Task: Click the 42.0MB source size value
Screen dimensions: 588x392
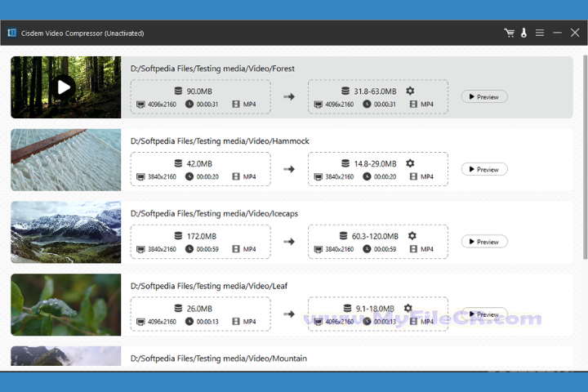Action: tap(199, 163)
